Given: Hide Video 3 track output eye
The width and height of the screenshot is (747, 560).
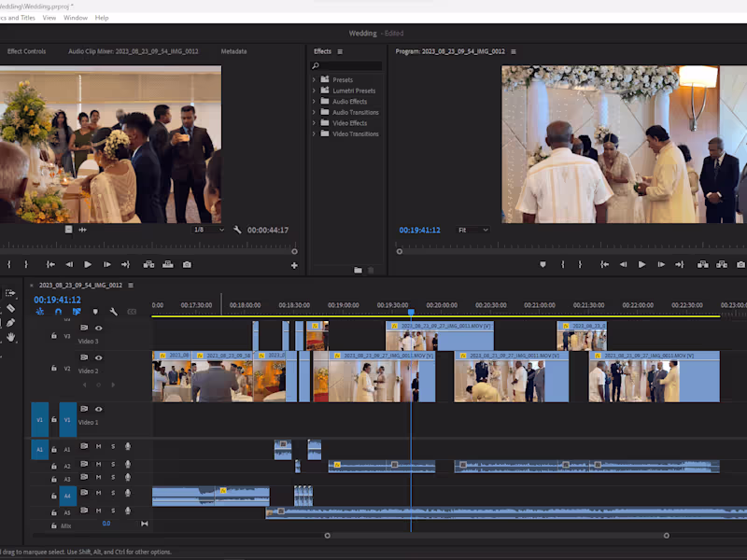Looking at the screenshot, I should [98, 328].
